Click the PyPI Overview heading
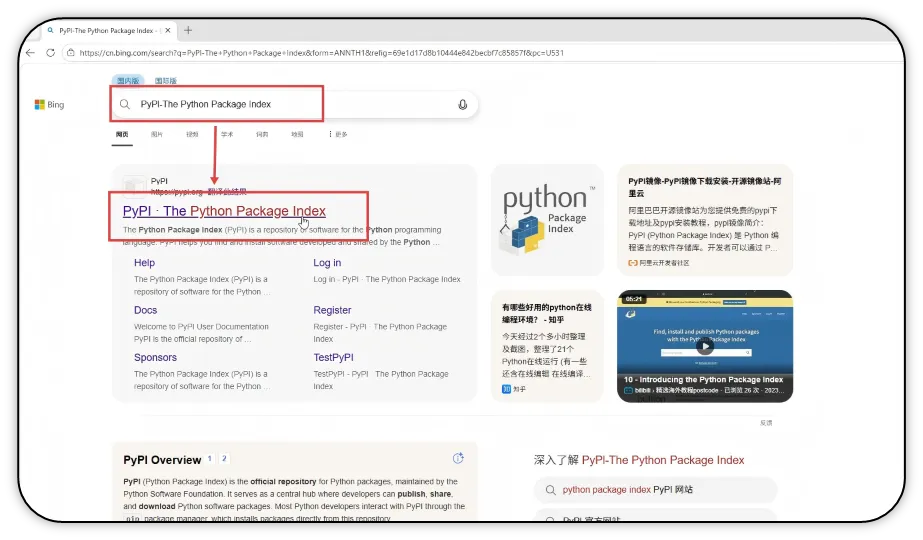 (162, 460)
